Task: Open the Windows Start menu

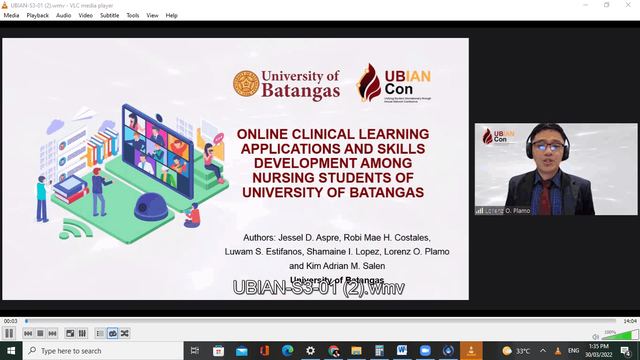Action: 11,351
